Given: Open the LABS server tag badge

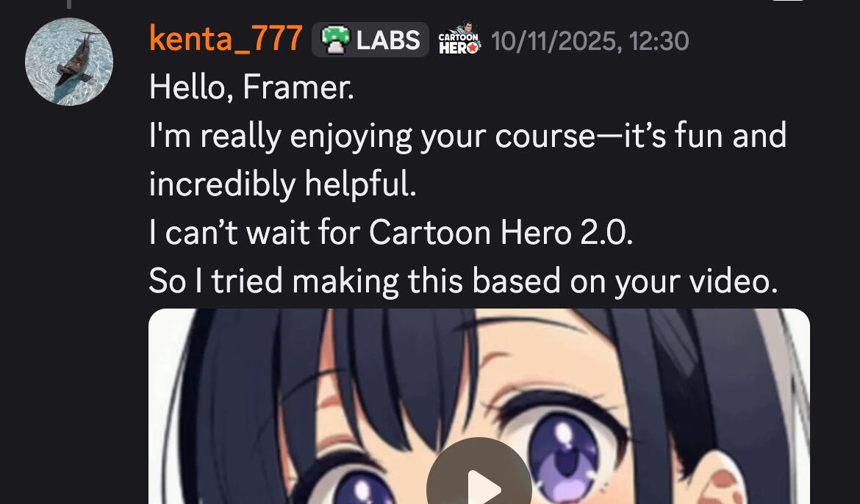Looking at the screenshot, I should point(370,40).
